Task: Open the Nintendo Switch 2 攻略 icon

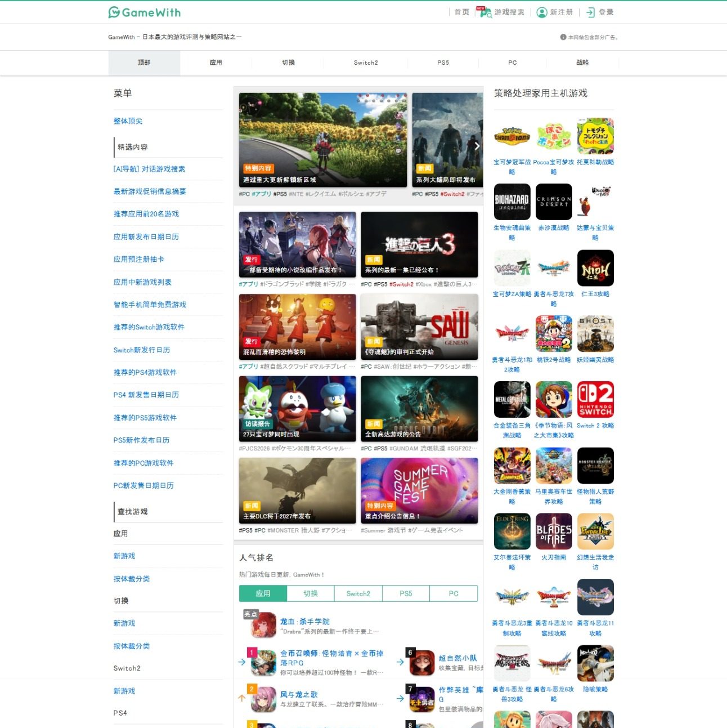Action: 595,400
